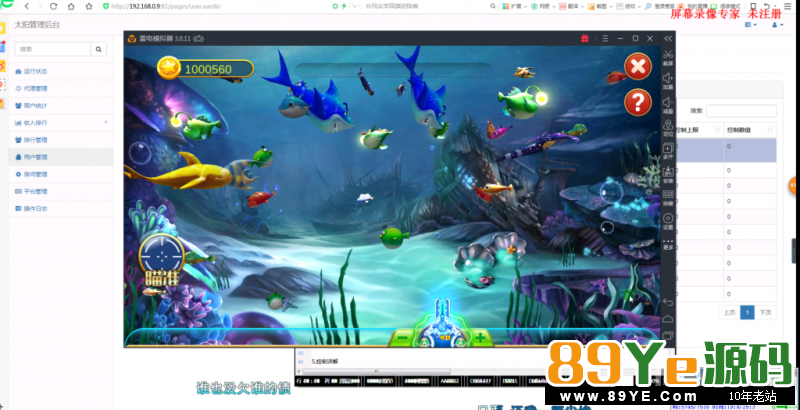Sort by 控制上限 column header
The width and height of the screenshot is (800, 410).
click(699, 130)
